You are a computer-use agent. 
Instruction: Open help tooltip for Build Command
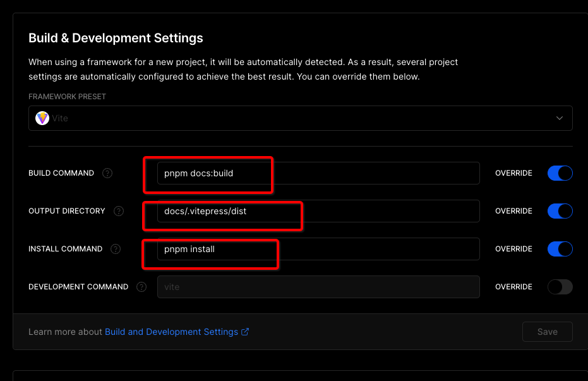(107, 173)
